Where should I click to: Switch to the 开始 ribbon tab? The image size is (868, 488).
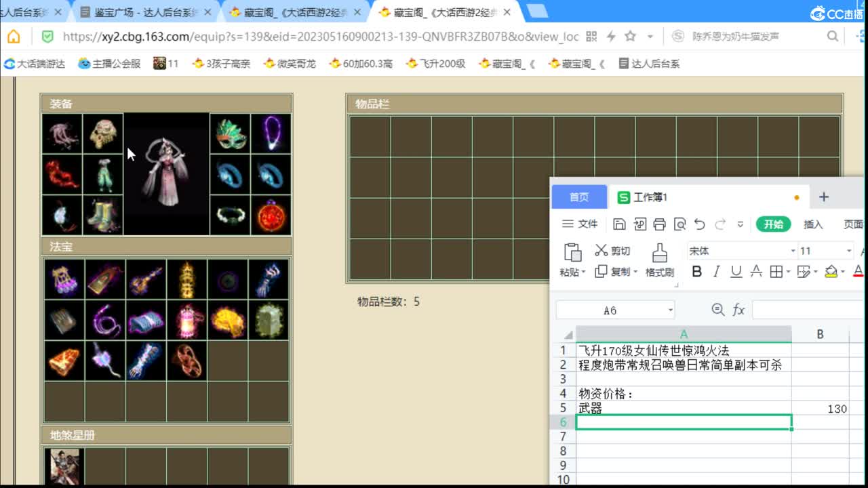[x=774, y=224]
